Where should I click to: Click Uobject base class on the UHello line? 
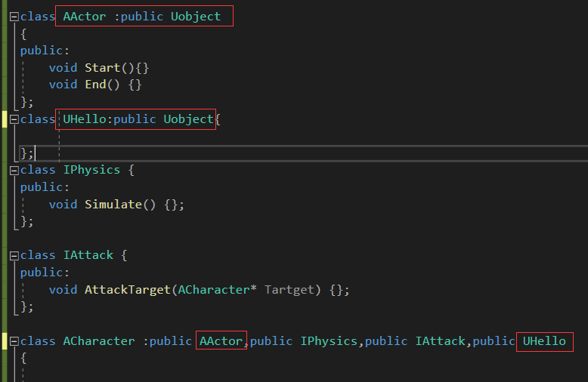(189, 119)
